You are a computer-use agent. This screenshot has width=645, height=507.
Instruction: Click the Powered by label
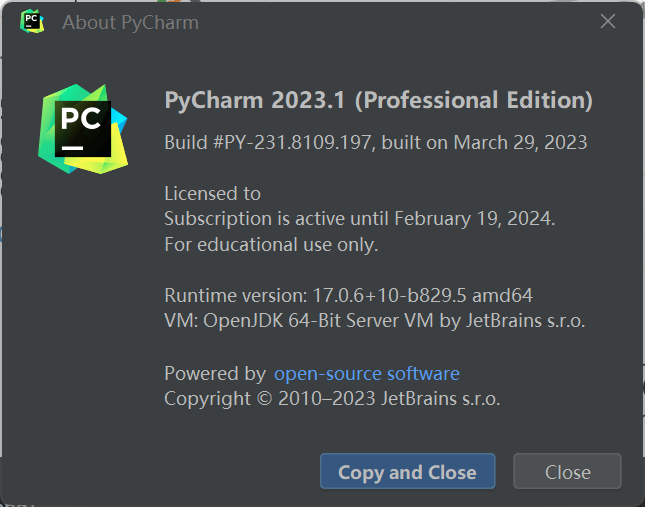point(215,373)
